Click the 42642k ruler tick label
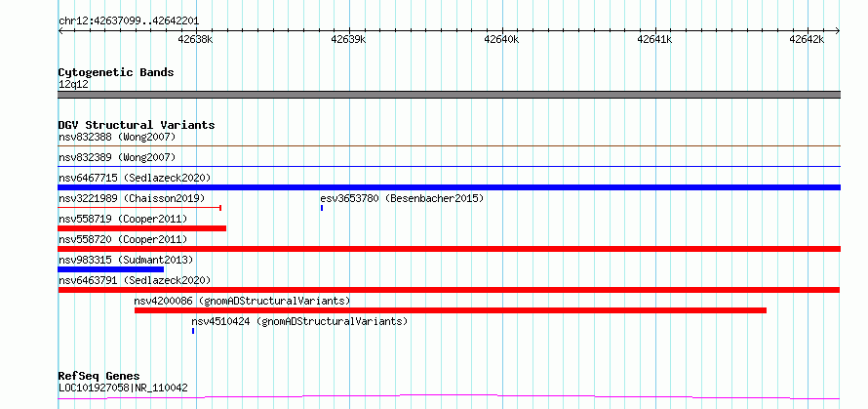The width and height of the screenshot is (868, 409). (808, 40)
